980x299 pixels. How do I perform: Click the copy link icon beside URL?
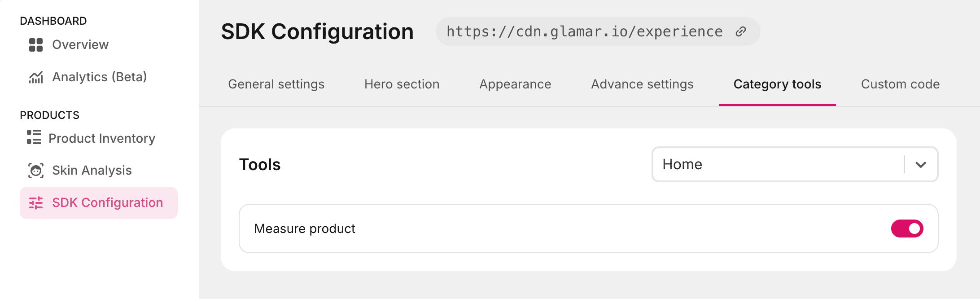pyautogui.click(x=741, y=31)
